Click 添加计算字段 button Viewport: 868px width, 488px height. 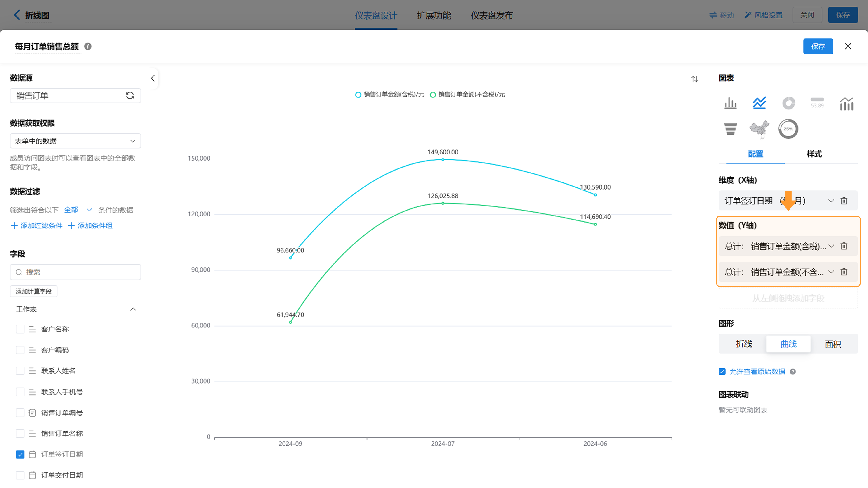pyautogui.click(x=34, y=291)
